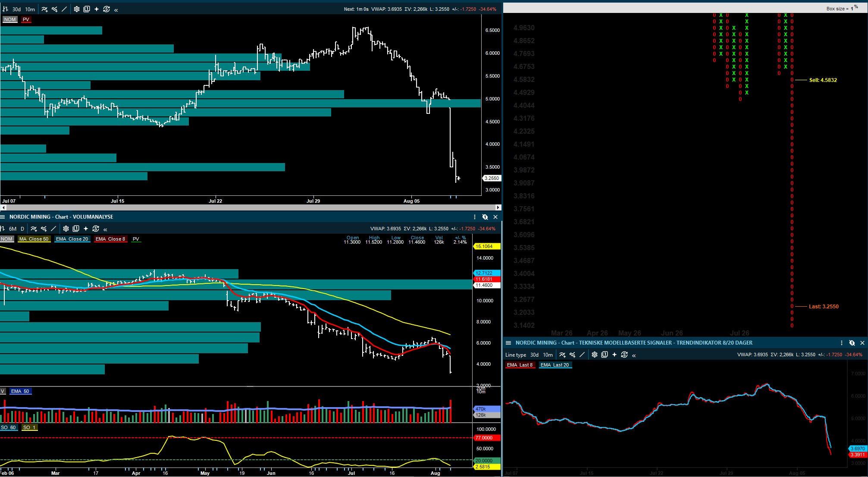Click TRENDINDIKATOR 8/20 DAGER chart window title
Screen dimensions: 868x477
tap(634, 343)
